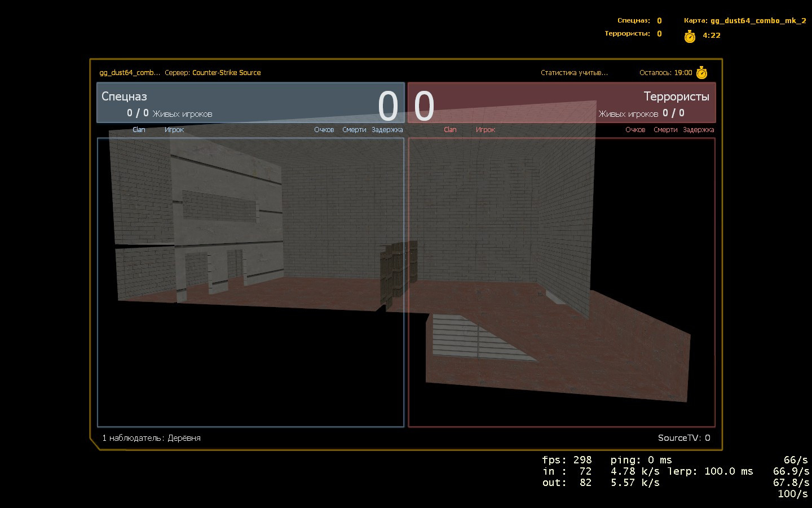Click the Игрок column header under Террористы
812x508 pixels.
pos(486,130)
